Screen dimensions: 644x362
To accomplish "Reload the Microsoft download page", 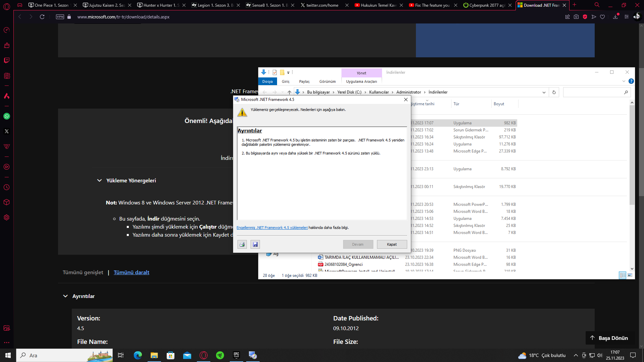I will pos(42,17).
